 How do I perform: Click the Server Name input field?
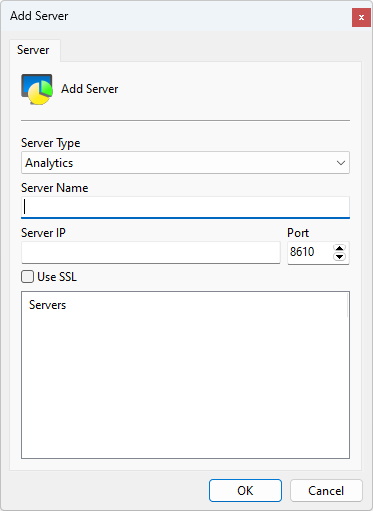185,207
